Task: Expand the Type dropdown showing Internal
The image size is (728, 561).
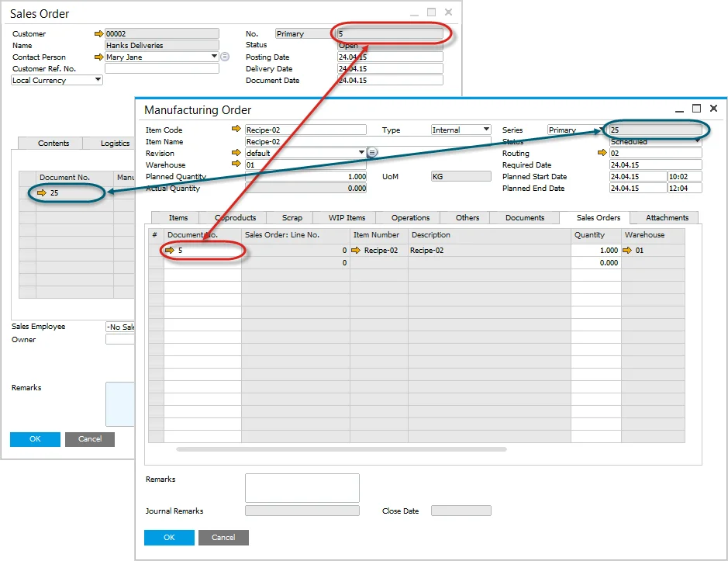Action: click(x=486, y=130)
